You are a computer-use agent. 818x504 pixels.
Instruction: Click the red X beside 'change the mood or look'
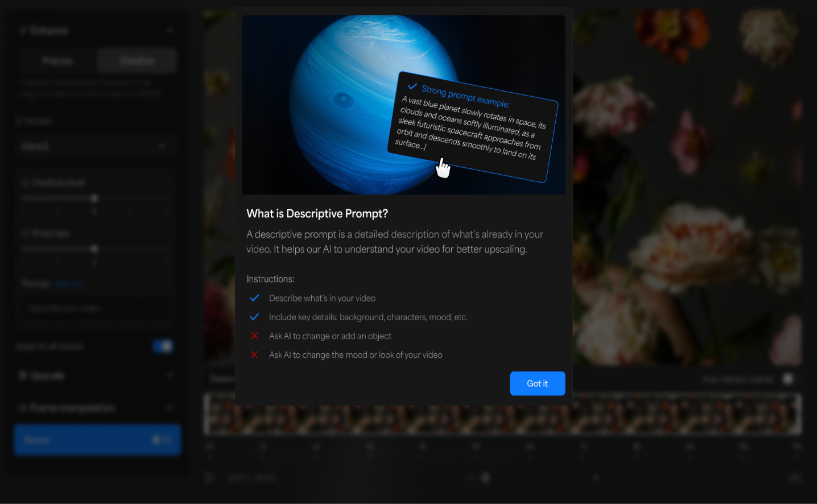pyautogui.click(x=254, y=354)
